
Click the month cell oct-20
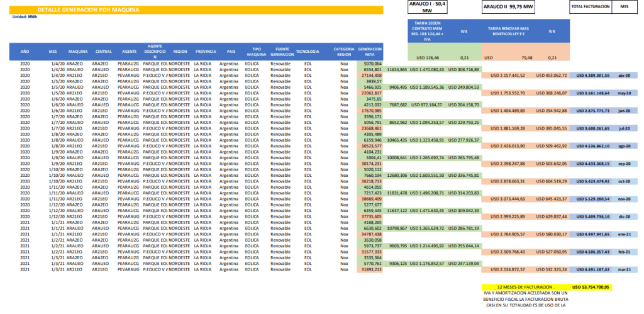(626, 181)
